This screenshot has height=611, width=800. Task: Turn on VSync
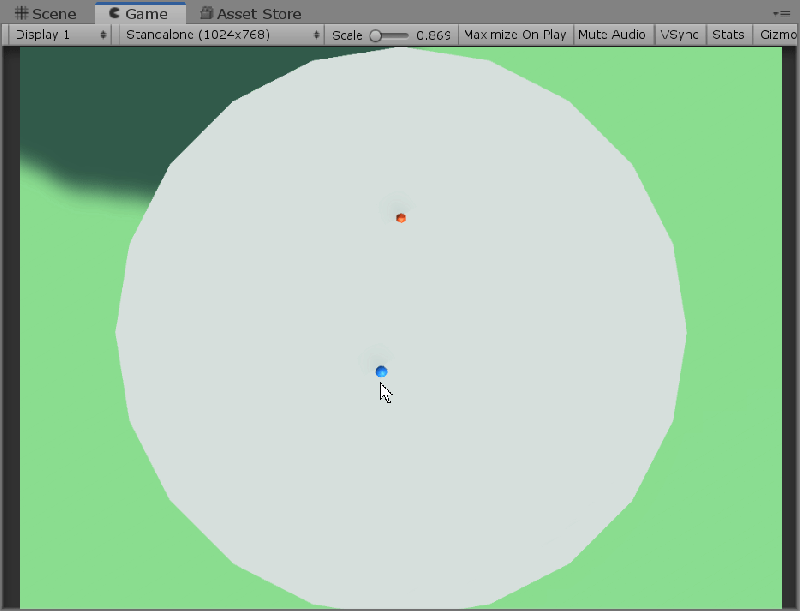(x=680, y=34)
